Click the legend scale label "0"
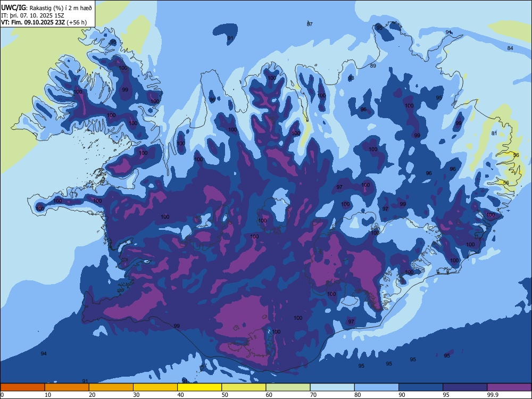532x399 pixels. (2, 395)
